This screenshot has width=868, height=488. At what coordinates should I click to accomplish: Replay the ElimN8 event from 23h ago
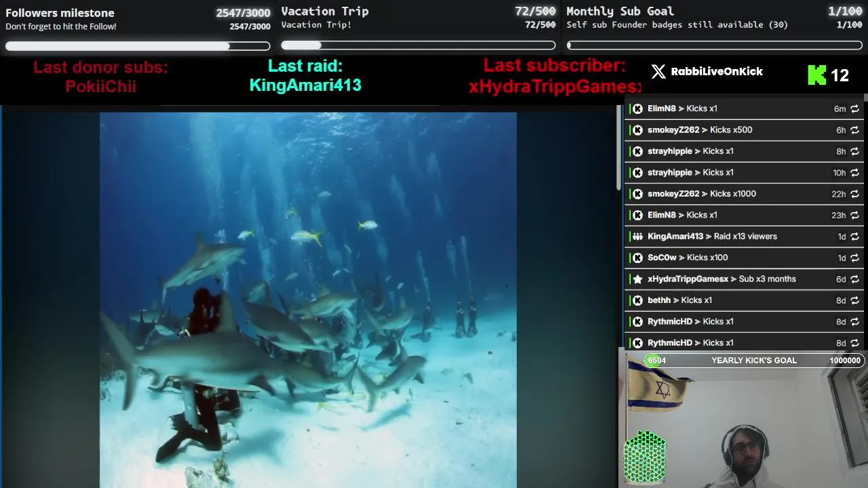(854, 216)
